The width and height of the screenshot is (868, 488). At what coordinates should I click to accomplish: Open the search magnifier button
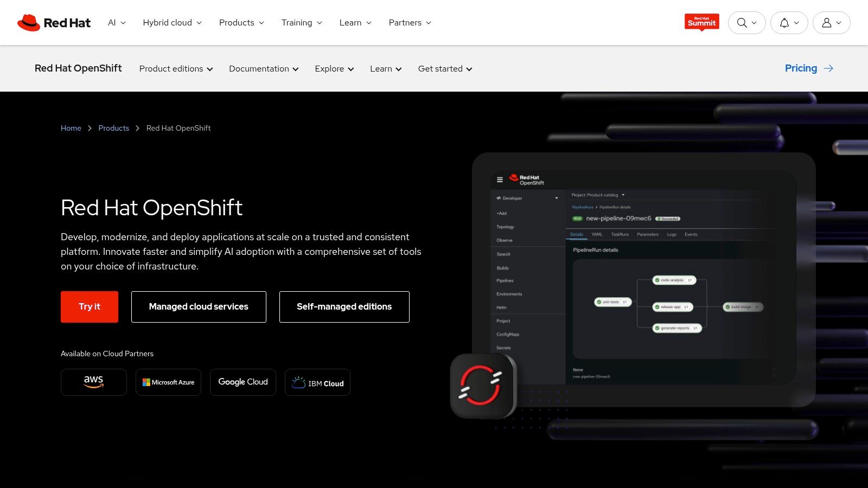(x=746, y=23)
